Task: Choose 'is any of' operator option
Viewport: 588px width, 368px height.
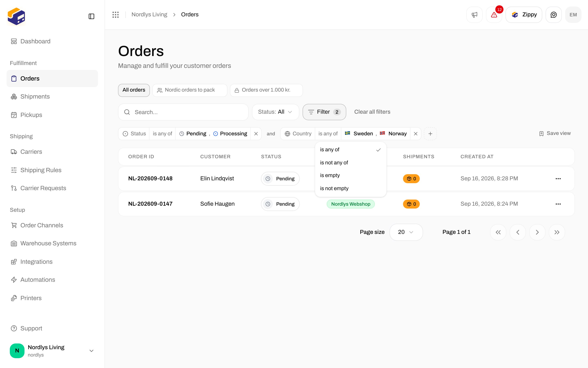Action: pos(351,150)
